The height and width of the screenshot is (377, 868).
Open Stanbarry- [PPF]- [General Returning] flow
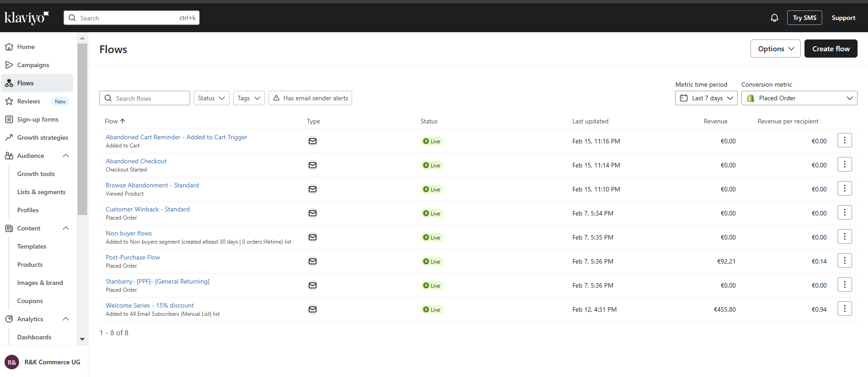pyautogui.click(x=157, y=281)
